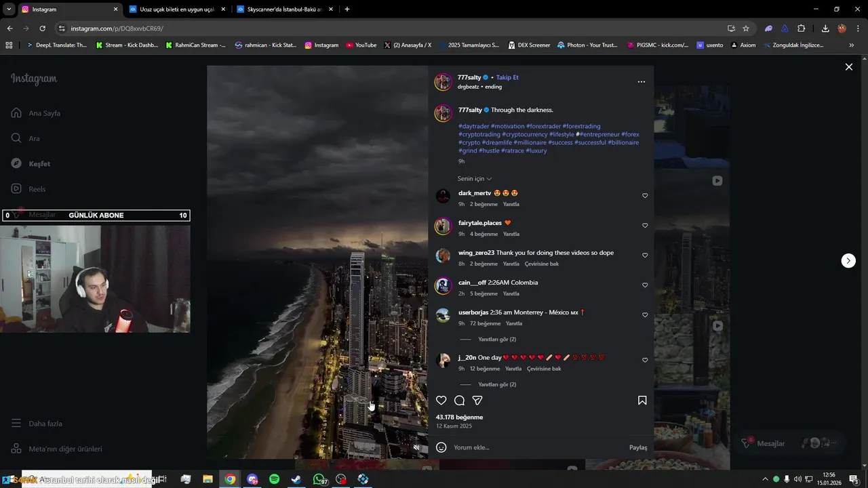Click the address bar URL
Image resolution: width=868 pixels, height=488 pixels.
coord(117,28)
